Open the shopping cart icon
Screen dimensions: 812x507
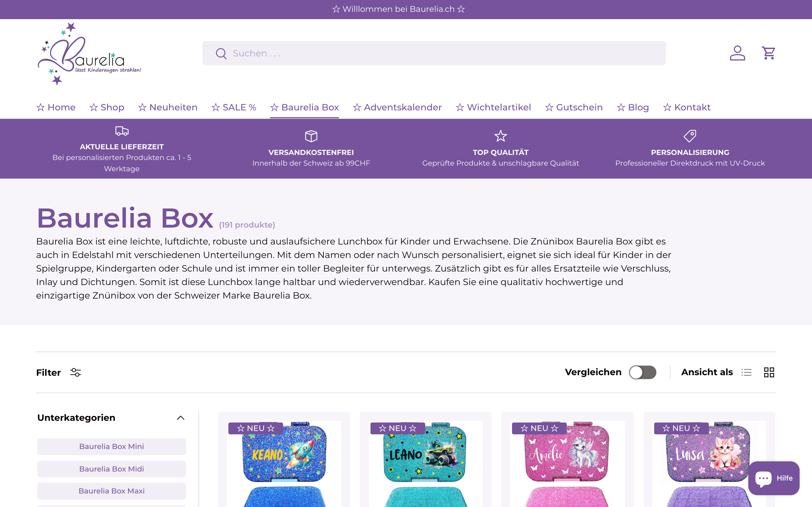pos(769,53)
